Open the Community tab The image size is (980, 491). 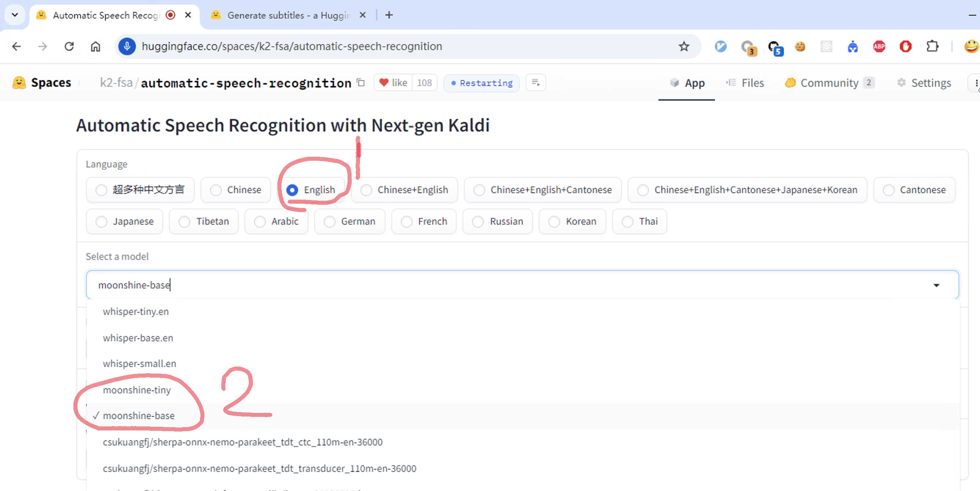pos(830,83)
